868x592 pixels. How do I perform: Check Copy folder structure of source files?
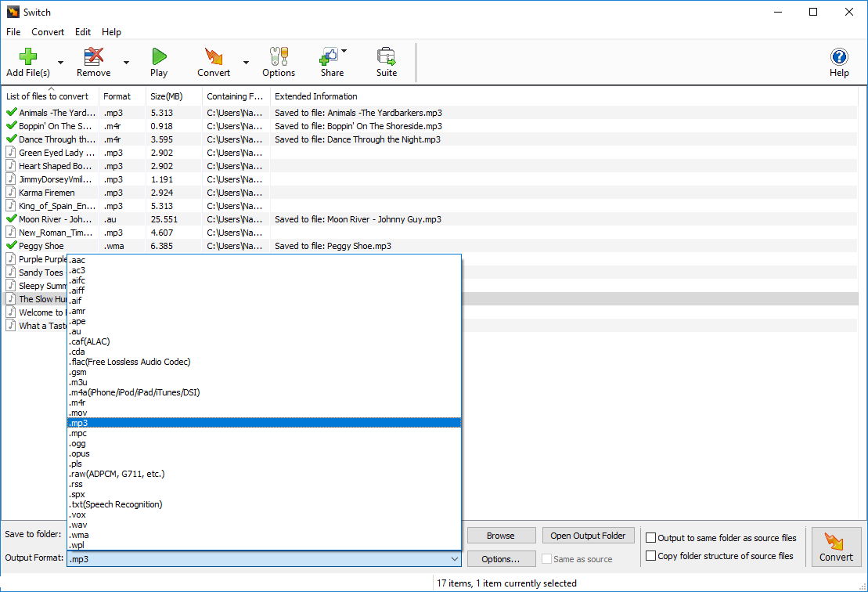coord(650,554)
